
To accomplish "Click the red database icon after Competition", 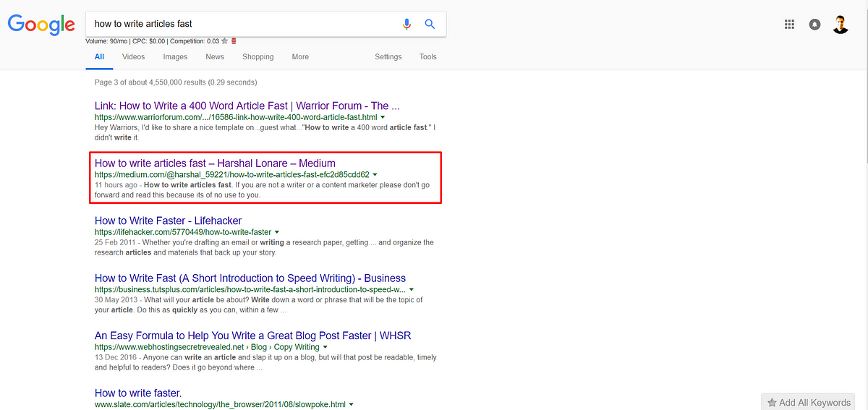I will click(x=234, y=41).
